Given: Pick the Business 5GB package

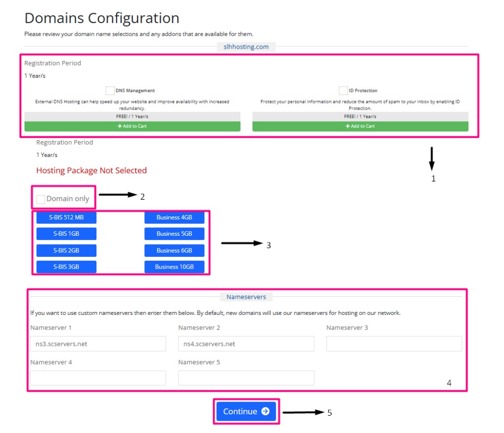Looking at the screenshot, I should click(x=174, y=234).
